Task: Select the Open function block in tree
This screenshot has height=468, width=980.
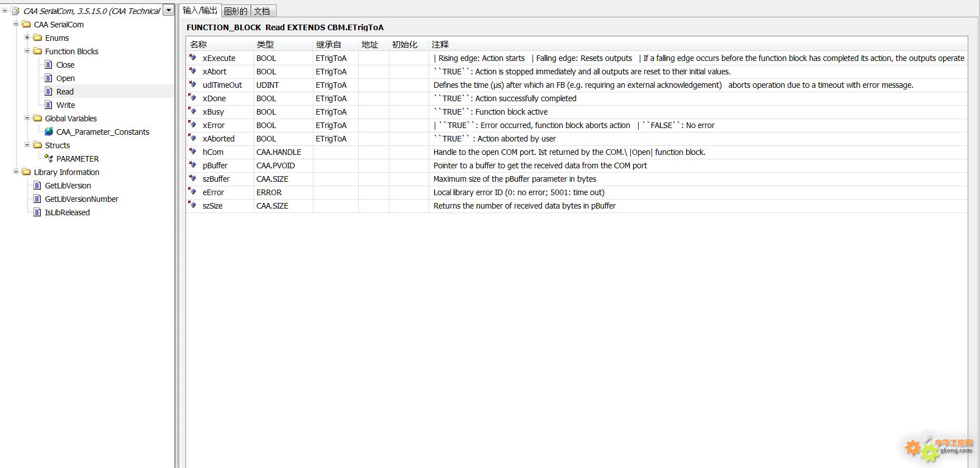Action: click(x=65, y=78)
